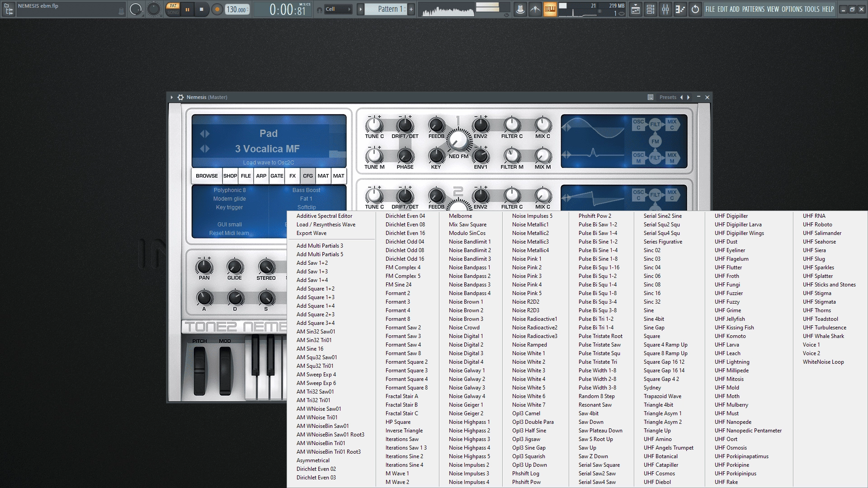The height and width of the screenshot is (488, 868).
Task: Open the Pattern 1 selector
Action: pos(386,9)
